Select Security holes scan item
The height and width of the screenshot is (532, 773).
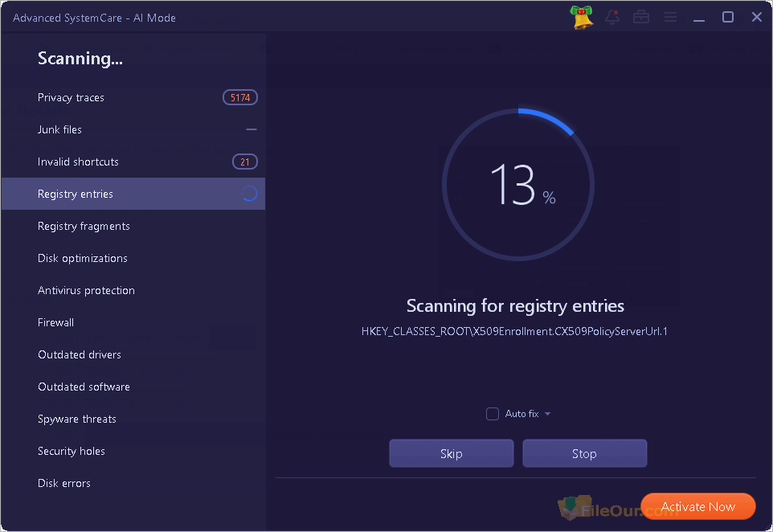pyautogui.click(x=133, y=451)
